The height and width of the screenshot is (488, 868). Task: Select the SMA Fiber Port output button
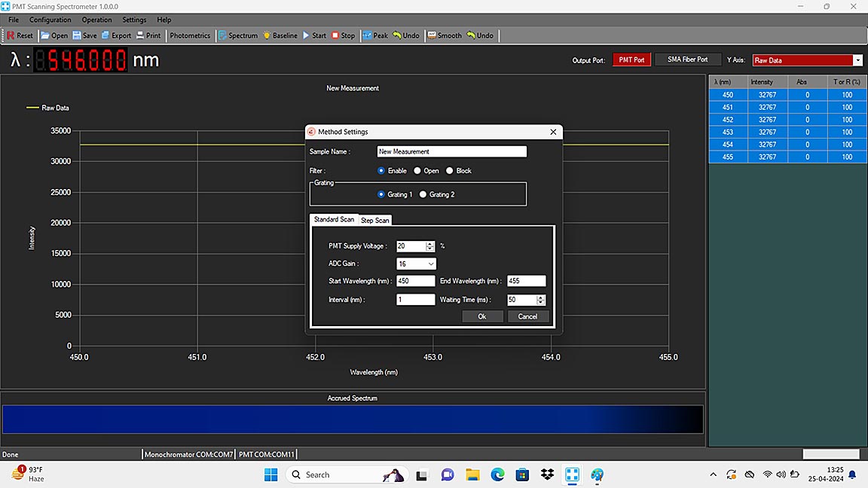click(687, 59)
